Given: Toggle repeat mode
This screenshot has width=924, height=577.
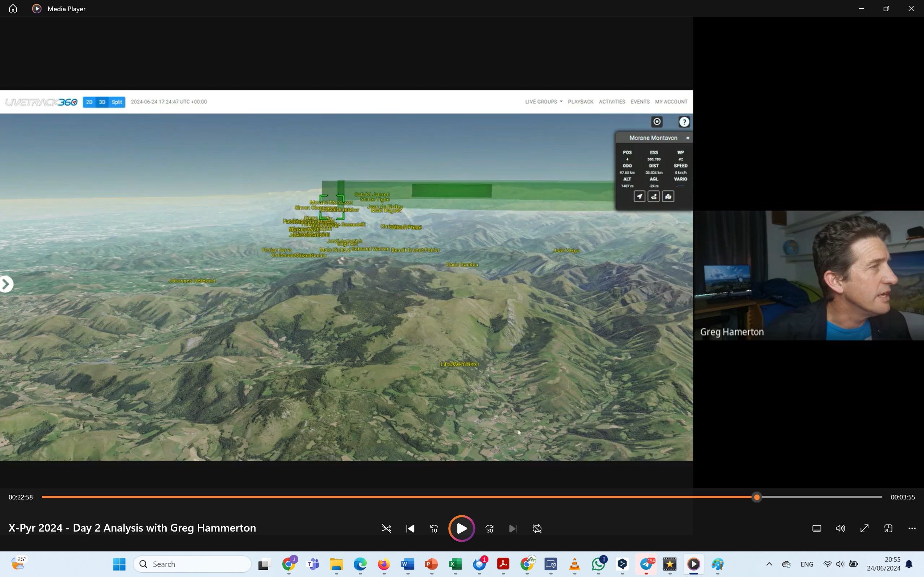Looking at the screenshot, I should [537, 529].
